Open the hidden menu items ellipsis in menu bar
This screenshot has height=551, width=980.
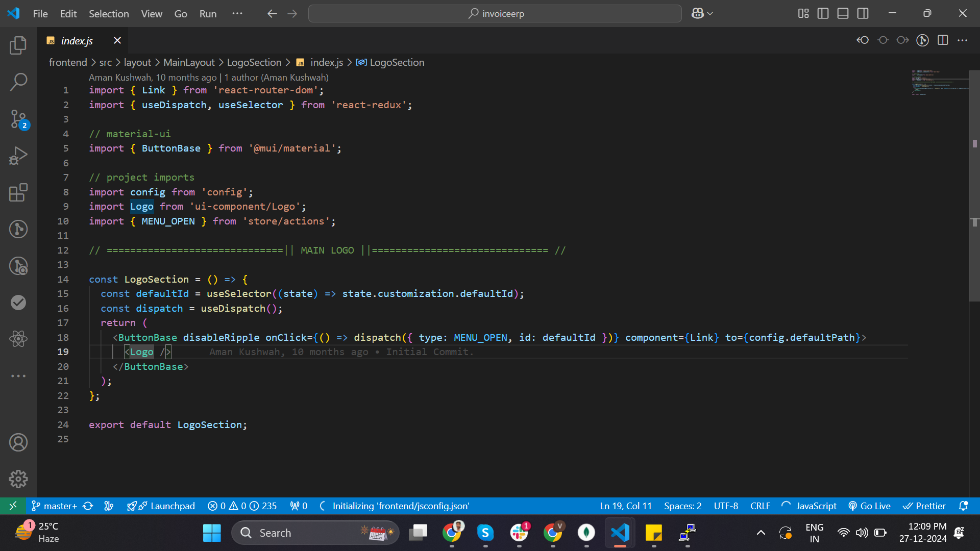click(237, 14)
